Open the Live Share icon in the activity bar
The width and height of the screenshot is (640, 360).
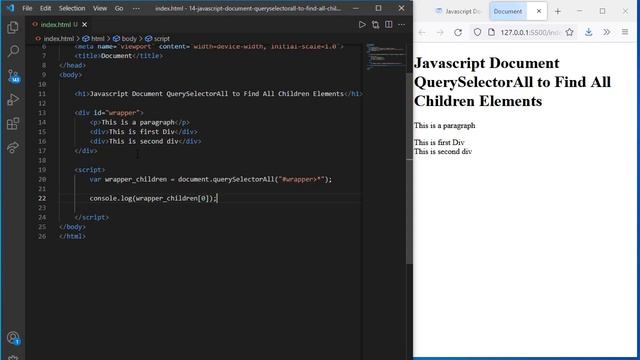click(x=13, y=147)
